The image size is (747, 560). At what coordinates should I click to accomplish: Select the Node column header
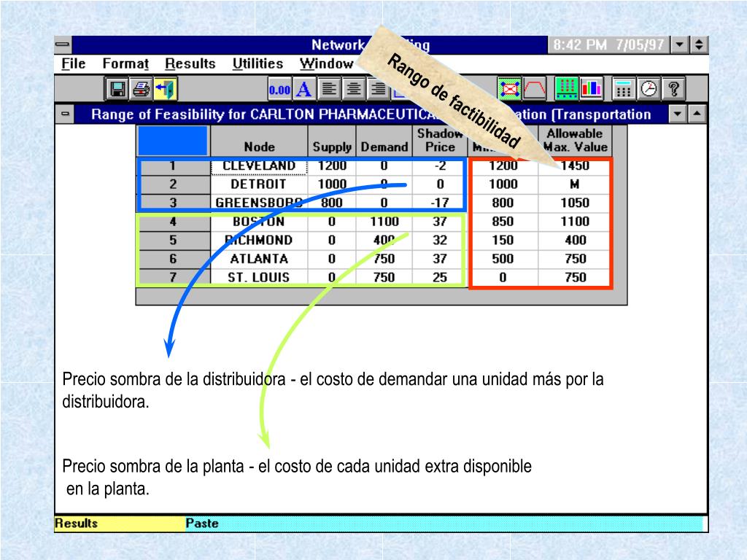coord(259,141)
